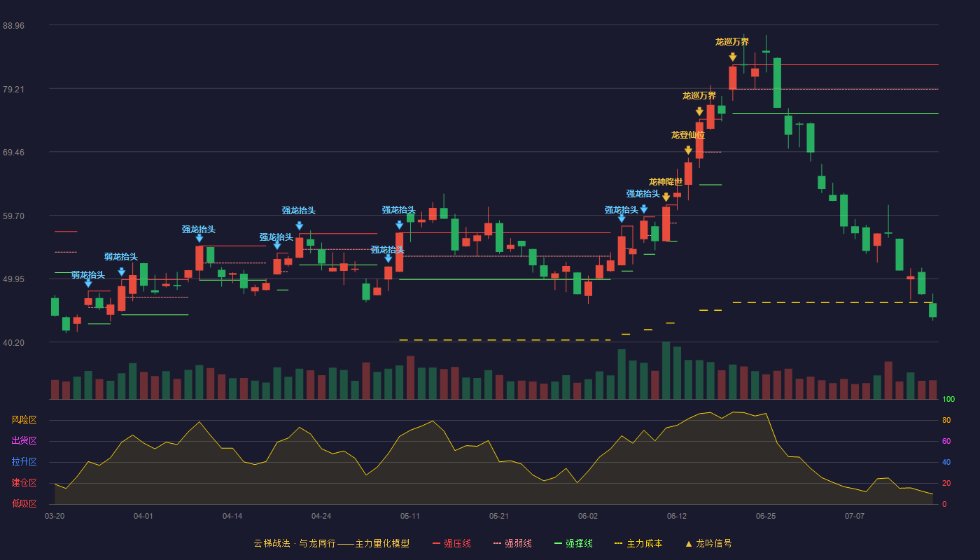Click the 04-01 date label

[x=143, y=516]
